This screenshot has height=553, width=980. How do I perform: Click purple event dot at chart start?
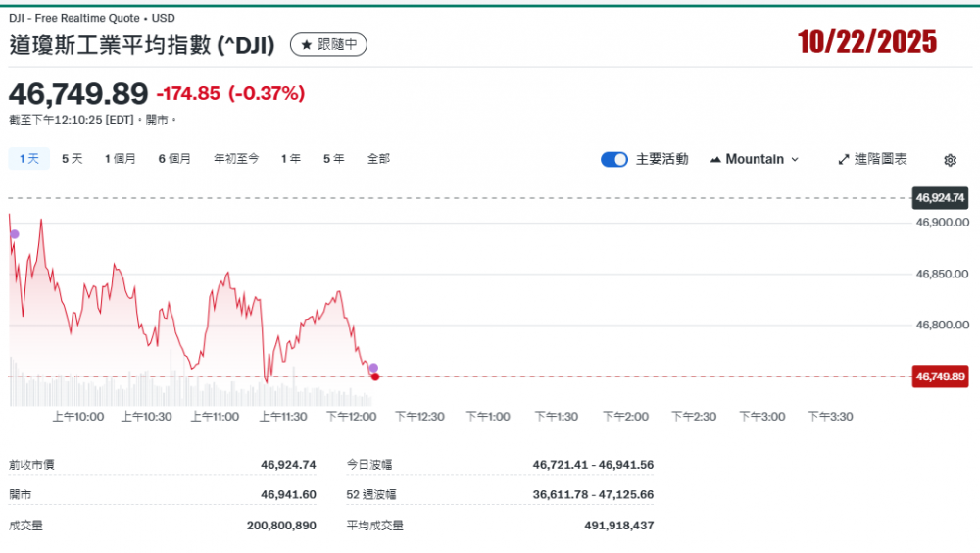click(x=14, y=233)
